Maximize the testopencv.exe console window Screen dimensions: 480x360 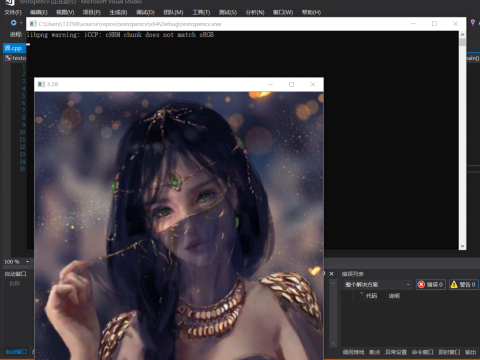434,24
